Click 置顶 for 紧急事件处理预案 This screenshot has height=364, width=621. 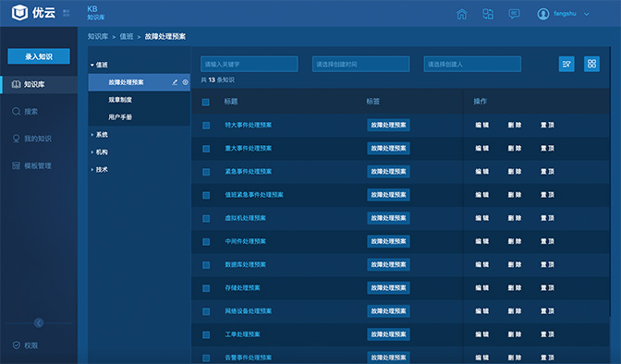pos(547,172)
